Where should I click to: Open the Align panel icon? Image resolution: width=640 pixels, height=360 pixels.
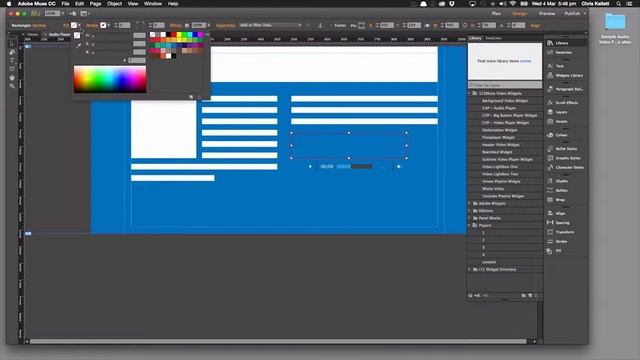tap(550, 213)
